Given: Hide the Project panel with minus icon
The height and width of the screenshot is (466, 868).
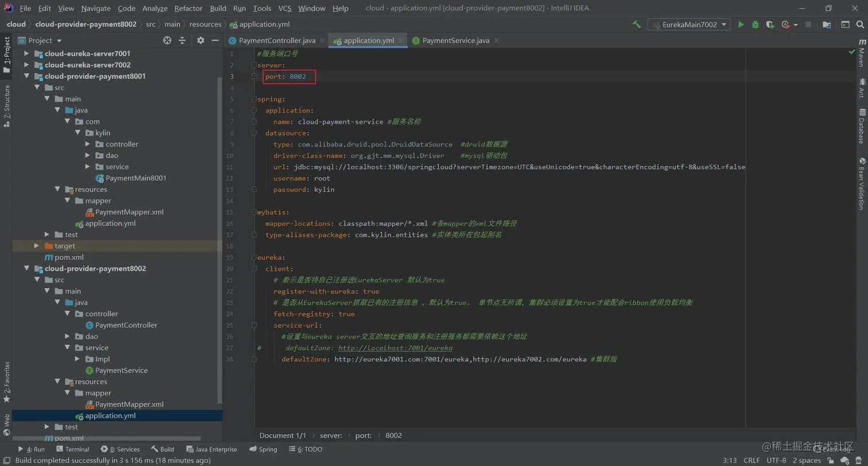Looking at the screenshot, I should tap(215, 40).
